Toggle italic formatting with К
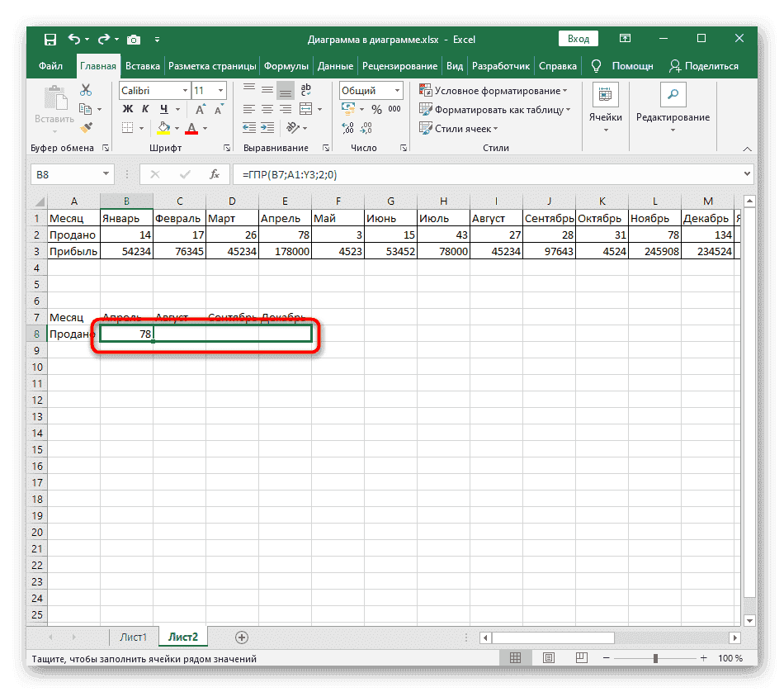 [x=145, y=107]
